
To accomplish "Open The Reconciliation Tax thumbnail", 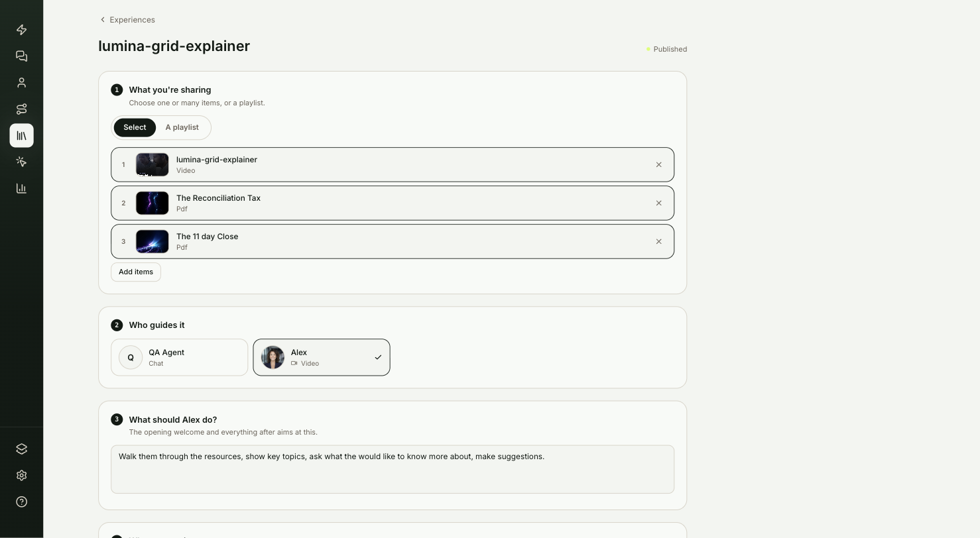I will 153,203.
